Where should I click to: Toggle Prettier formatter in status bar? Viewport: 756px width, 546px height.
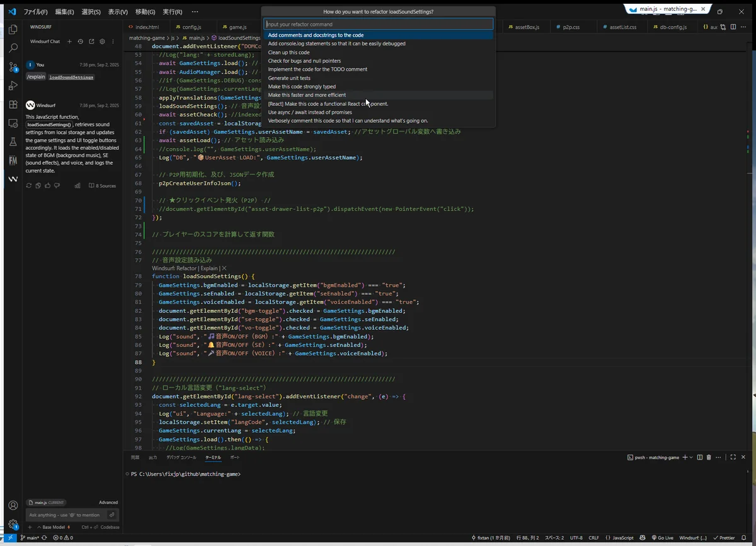tap(723, 538)
